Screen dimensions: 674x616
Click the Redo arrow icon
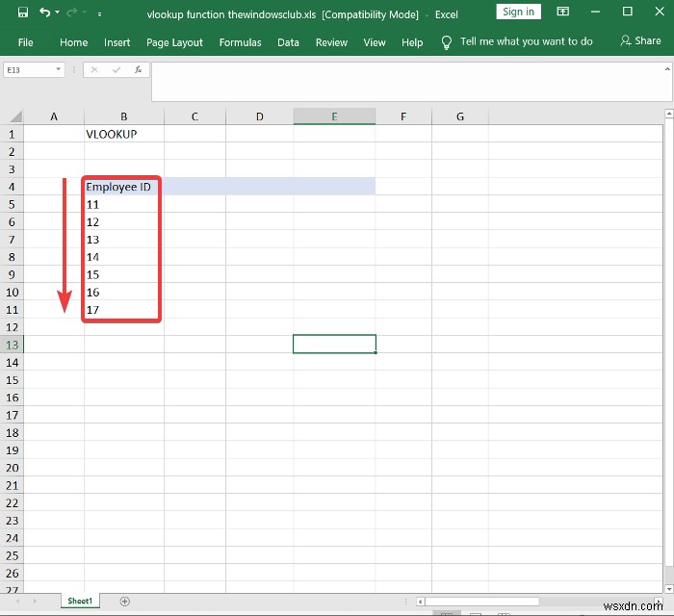[72, 12]
